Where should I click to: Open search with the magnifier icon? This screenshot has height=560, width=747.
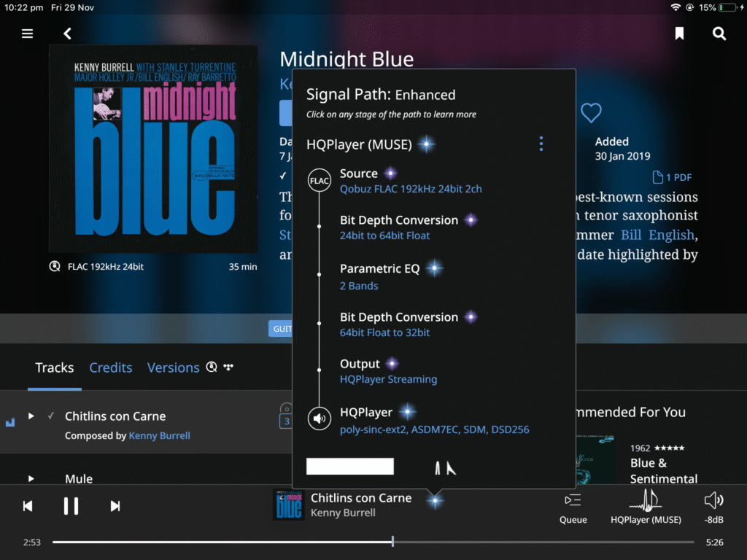(719, 34)
